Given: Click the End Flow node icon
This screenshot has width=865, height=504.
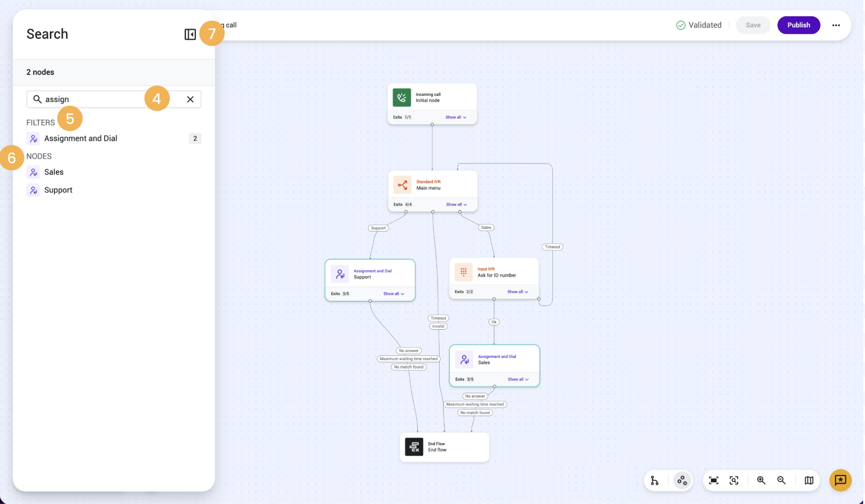Looking at the screenshot, I should click(x=414, y=447).
